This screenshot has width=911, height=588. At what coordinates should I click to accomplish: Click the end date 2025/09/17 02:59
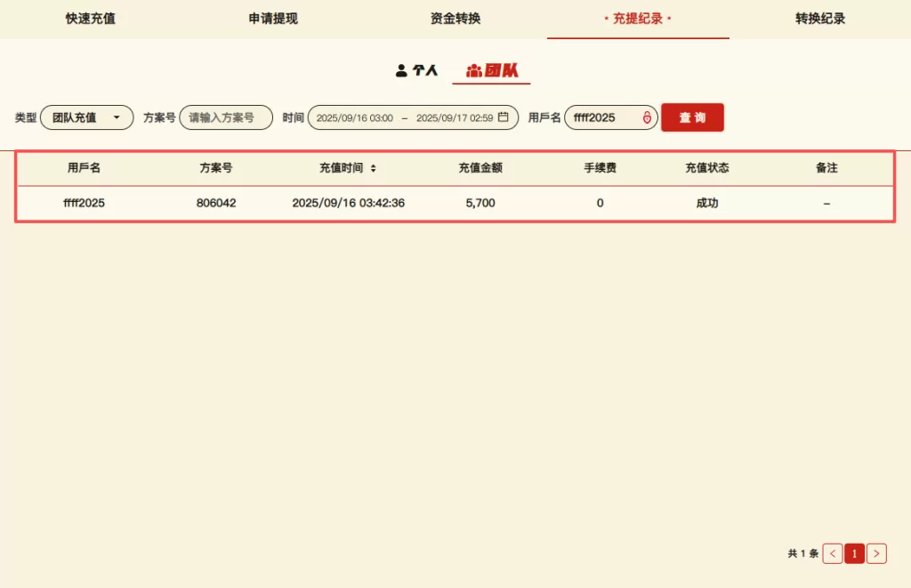click(454, 117)
